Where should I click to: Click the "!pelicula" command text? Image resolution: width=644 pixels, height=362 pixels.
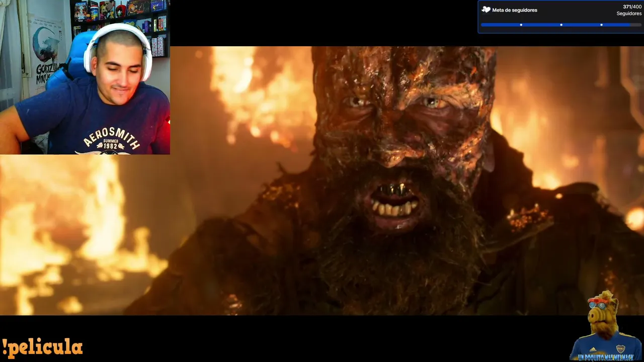(x=42, y=347)
